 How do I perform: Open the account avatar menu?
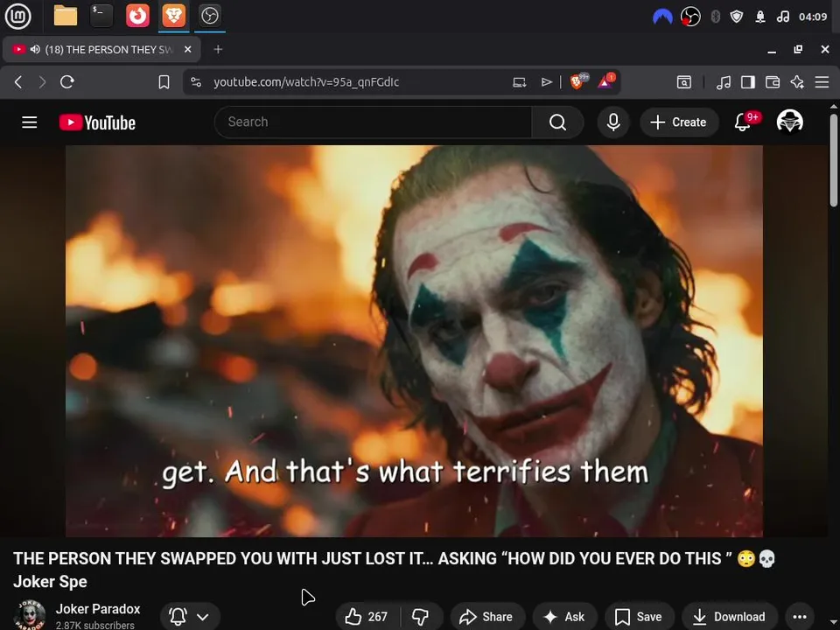(x=789, y=122)
